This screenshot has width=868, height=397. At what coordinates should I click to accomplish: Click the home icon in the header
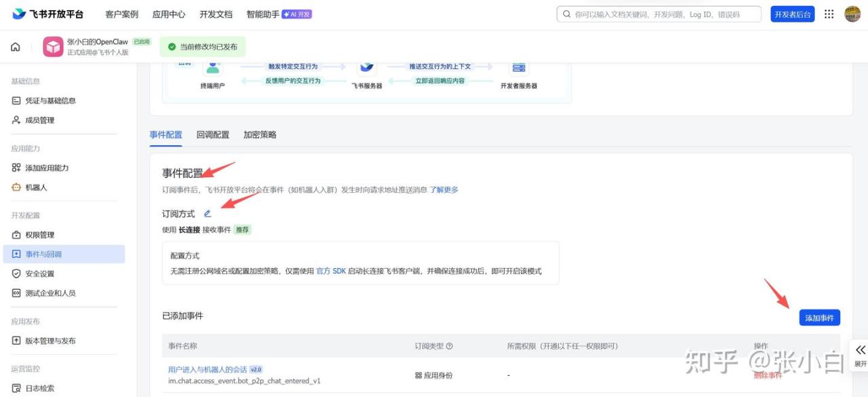(16, 47)
